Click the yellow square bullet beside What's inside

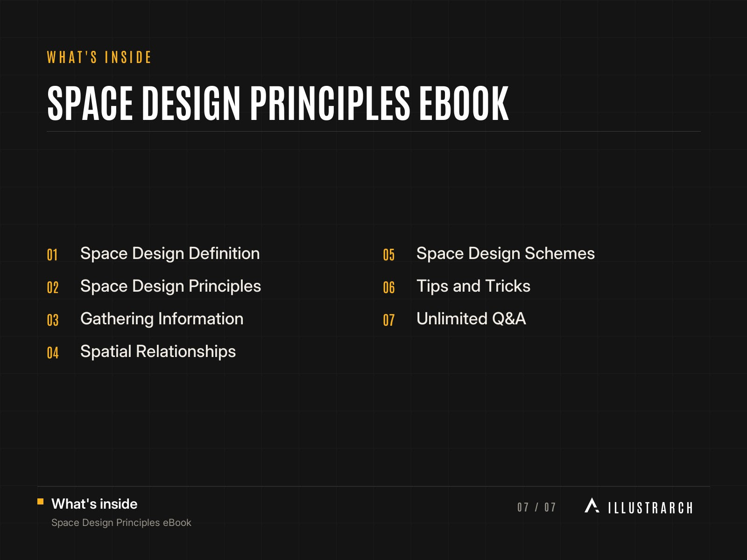click(x=41, y=502)
